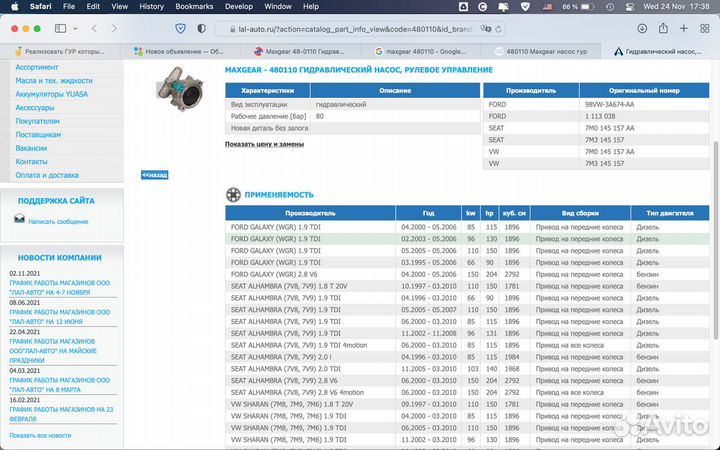Switch to the 'Новое объявление' tab
The height and width of the screenshot is (450, 720).
(180, 50)
